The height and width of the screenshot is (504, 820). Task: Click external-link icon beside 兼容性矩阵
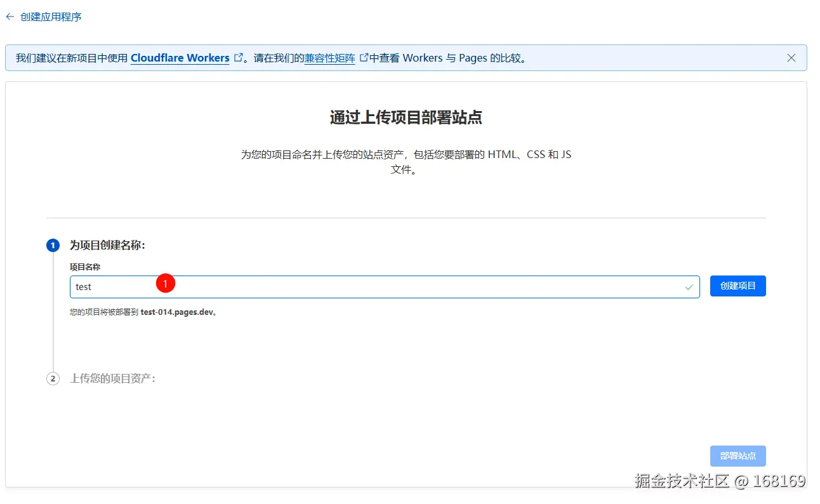click(364, 58)
